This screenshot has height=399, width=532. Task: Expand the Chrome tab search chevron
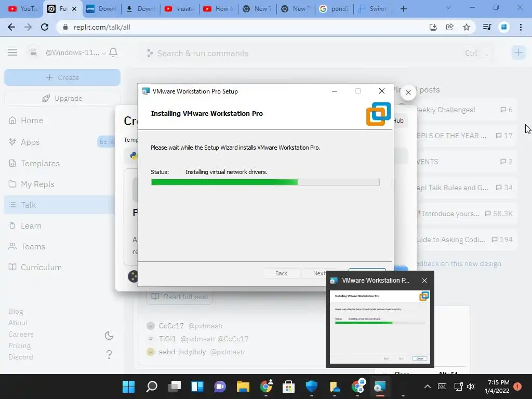(x=448, y=7)
